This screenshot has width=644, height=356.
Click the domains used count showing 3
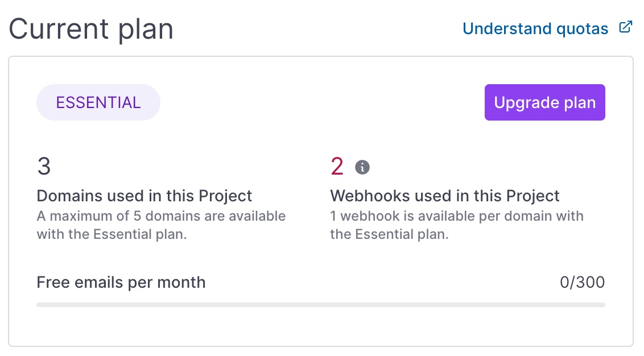tap(44, 166)
